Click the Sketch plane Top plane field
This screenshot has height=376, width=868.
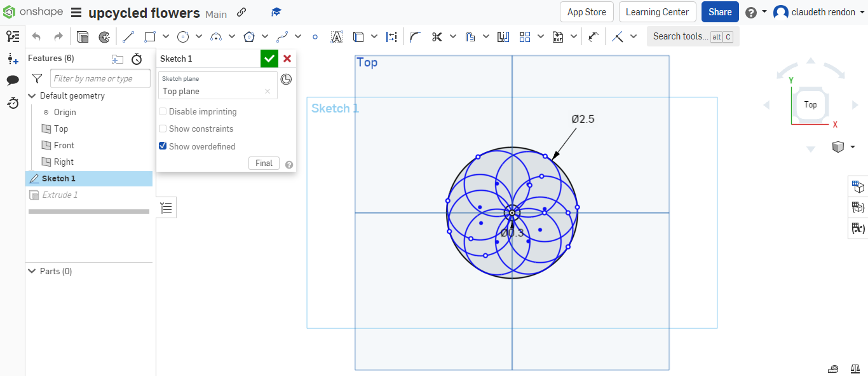tap(217, 85)
